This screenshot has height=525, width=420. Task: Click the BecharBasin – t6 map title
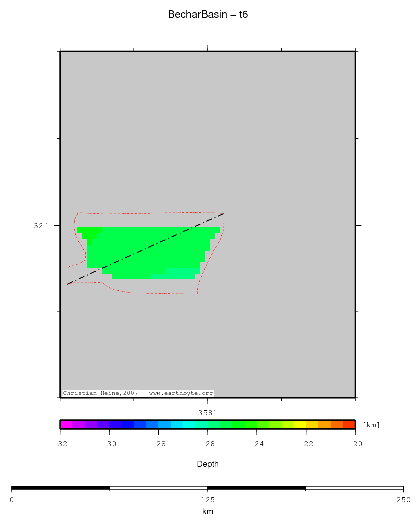(208, 15)
